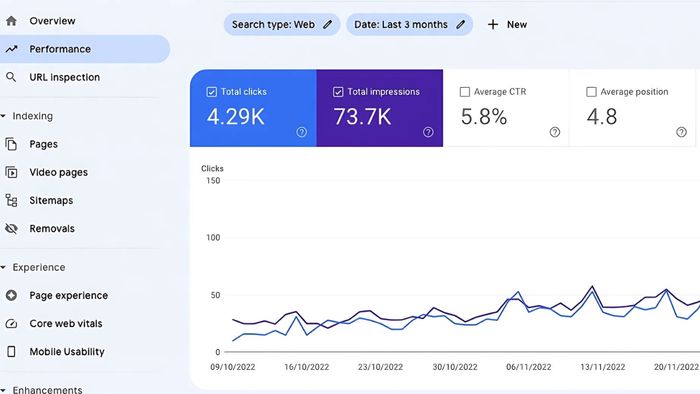Click the Overview home icon
The height and width of the screenshot is (394, 700).
click(11, 21)
